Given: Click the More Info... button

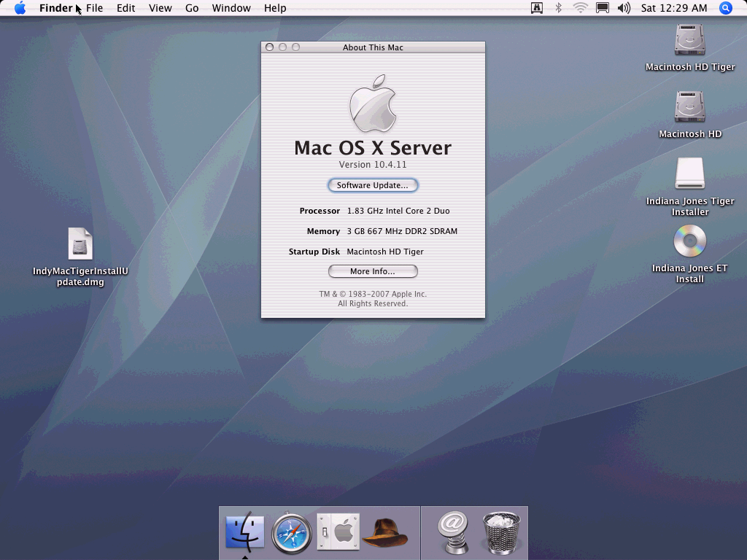Looking at the screenshot, I should pos(373,271).
